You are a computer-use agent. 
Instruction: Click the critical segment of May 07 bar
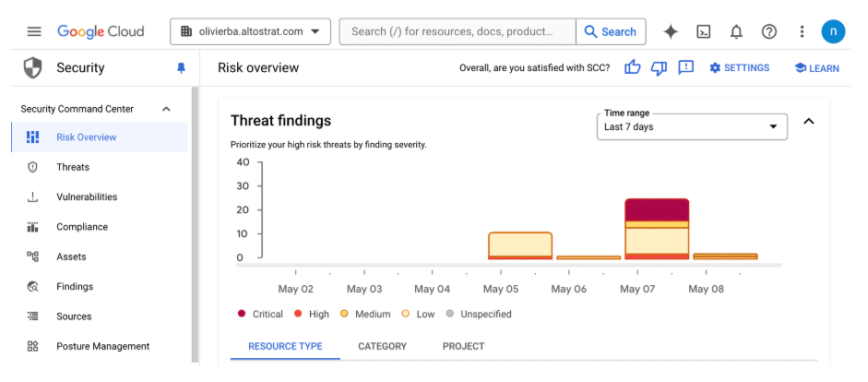point(657,209)
